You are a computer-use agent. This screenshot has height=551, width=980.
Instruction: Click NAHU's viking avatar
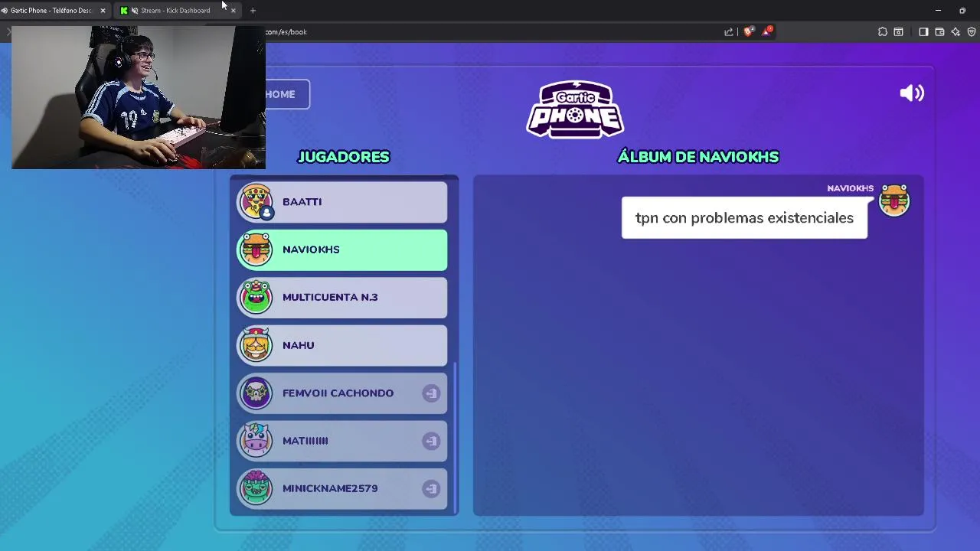[256, 345]
